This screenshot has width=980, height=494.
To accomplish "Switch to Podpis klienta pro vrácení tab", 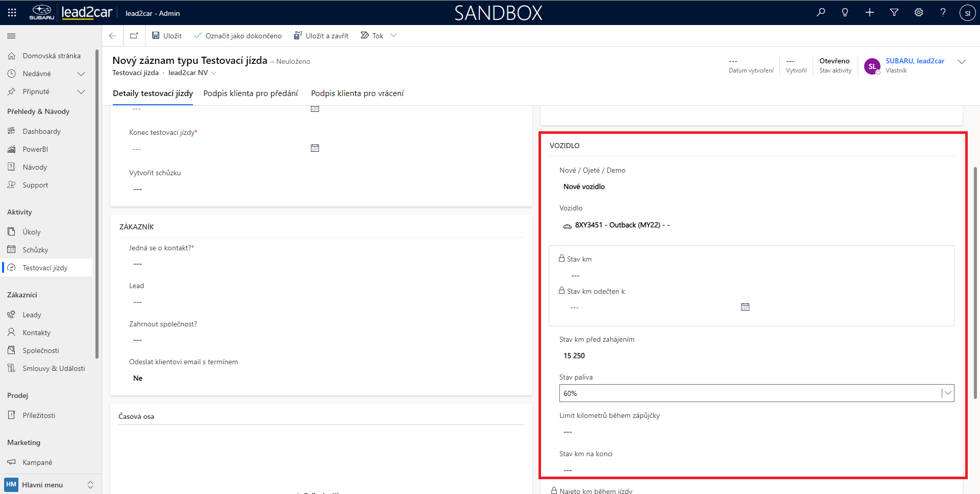I will tap(357, 93).
